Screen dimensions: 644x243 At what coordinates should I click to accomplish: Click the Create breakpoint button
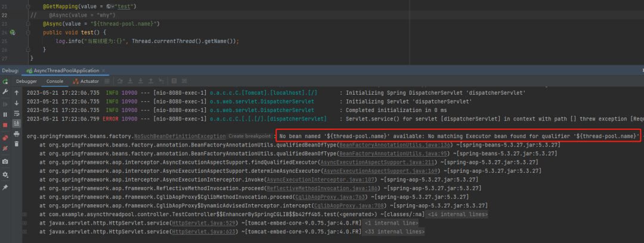tap(250, 136)
